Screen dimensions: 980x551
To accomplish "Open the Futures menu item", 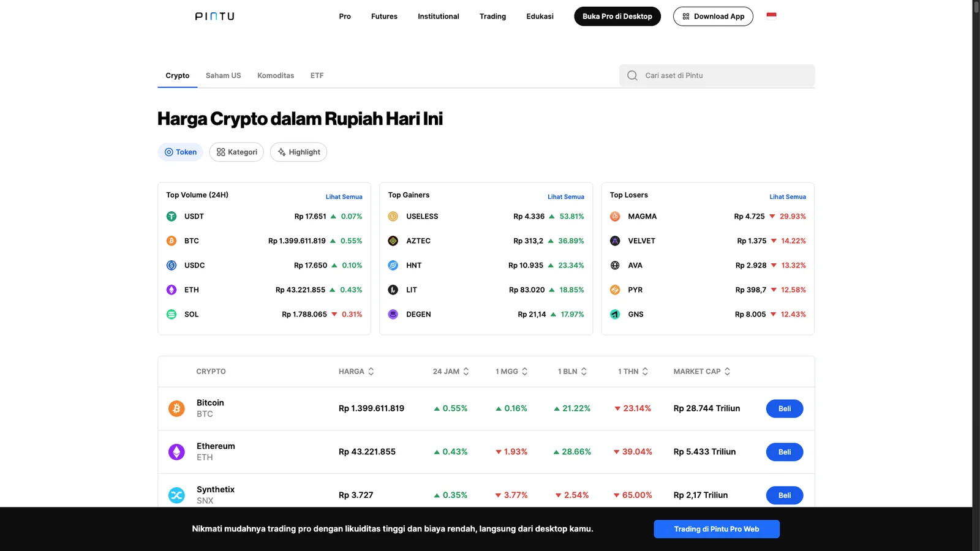I will pos(384,17).
